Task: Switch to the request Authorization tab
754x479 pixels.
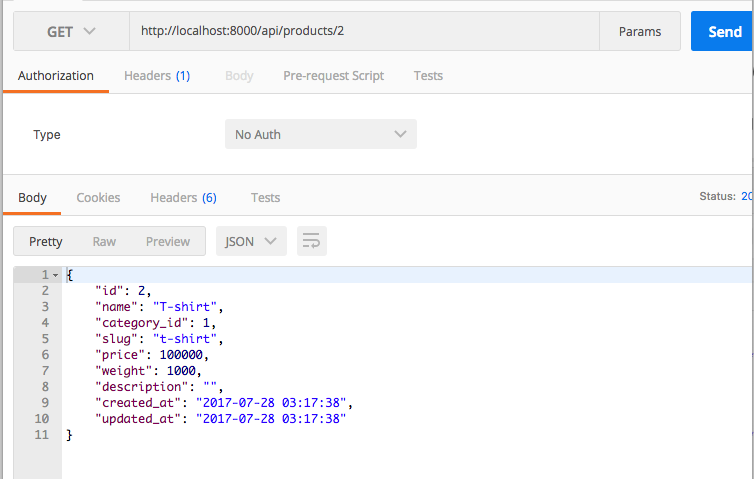Action: [56, 76]
